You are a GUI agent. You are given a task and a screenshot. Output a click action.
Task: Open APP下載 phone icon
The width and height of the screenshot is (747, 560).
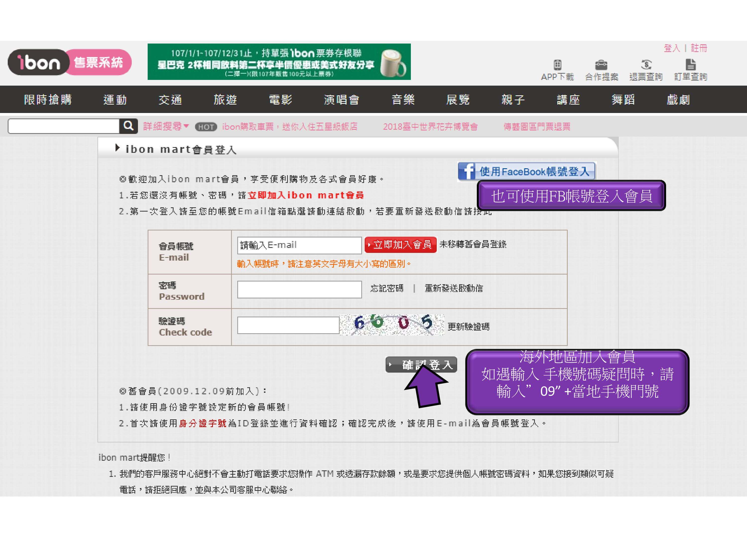pos(557,64)
